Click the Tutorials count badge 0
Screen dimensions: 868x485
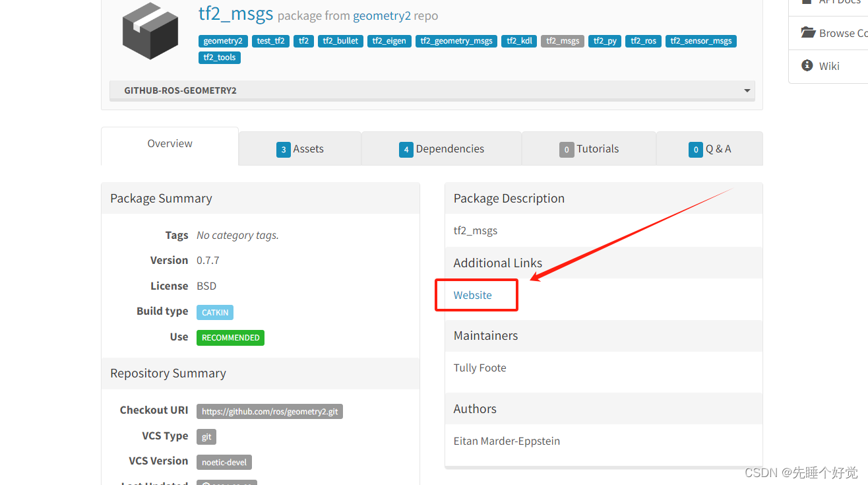tap(567, 150)
